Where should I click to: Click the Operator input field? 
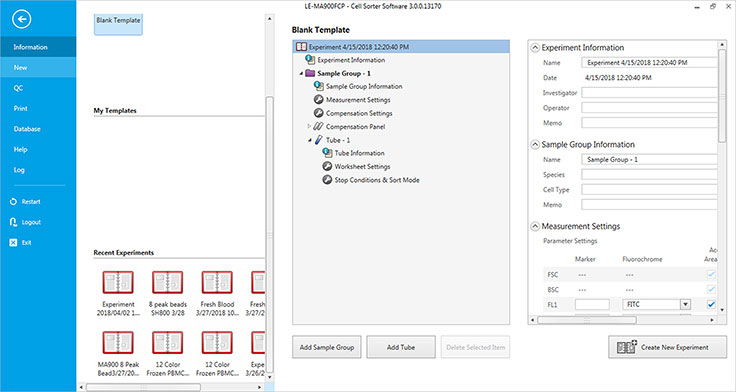pyautogui.click(x=650, y=108)
